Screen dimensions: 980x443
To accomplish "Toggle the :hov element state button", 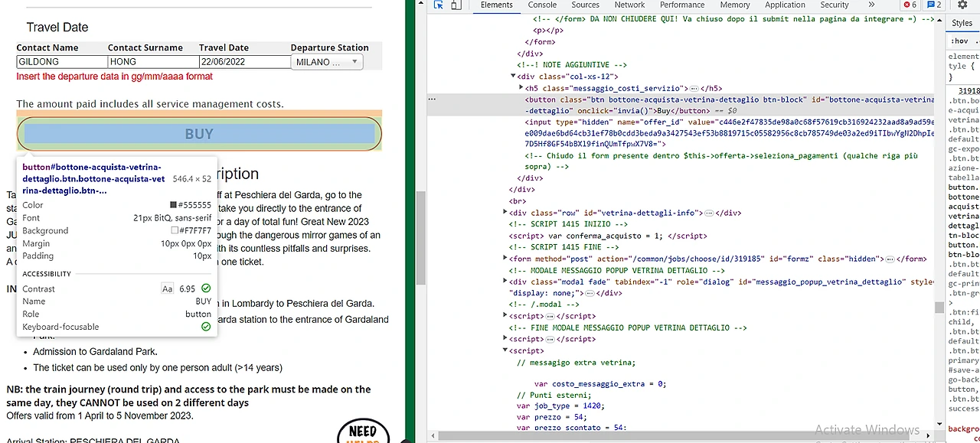I will [959, 41].
